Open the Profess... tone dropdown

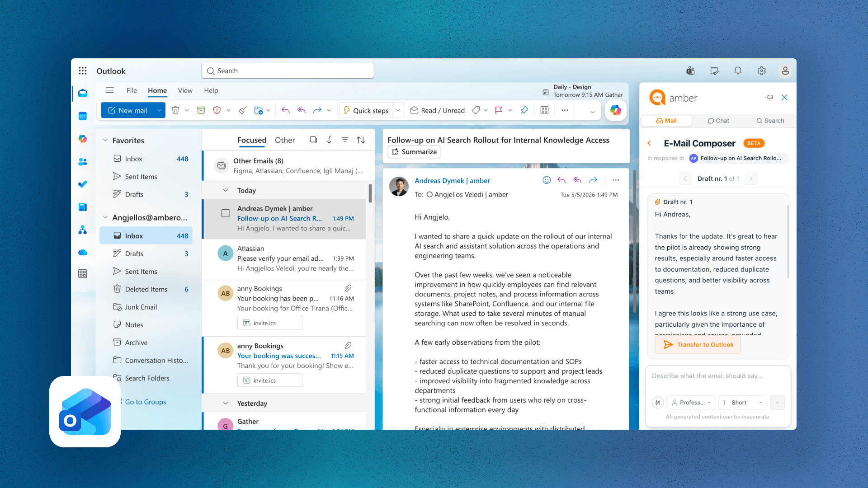coord(691,403)
